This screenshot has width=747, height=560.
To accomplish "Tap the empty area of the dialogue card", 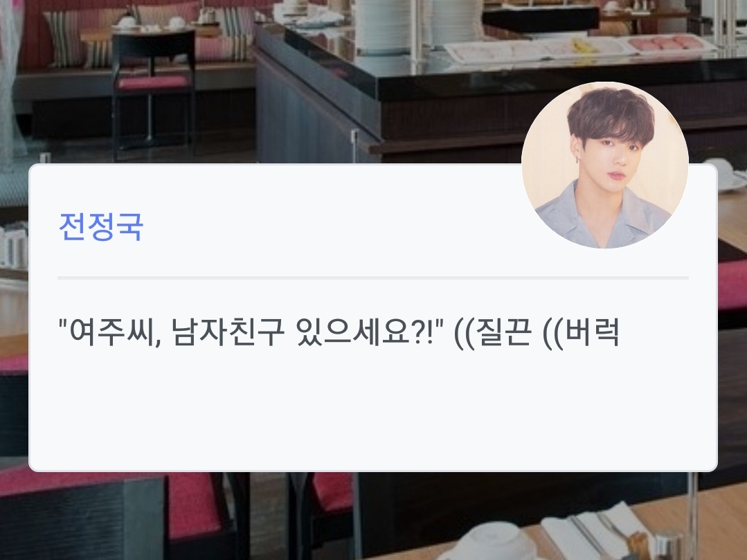I will click(373, 410).
